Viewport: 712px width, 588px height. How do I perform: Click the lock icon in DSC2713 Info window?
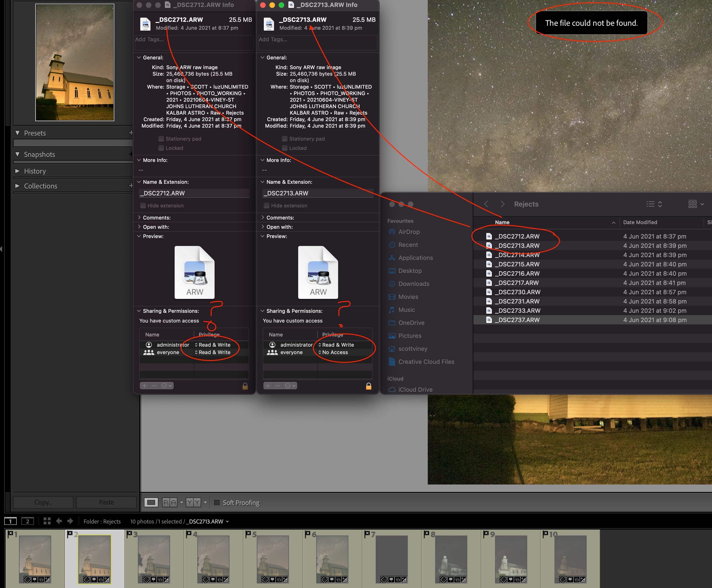click(x=369, y=386)
